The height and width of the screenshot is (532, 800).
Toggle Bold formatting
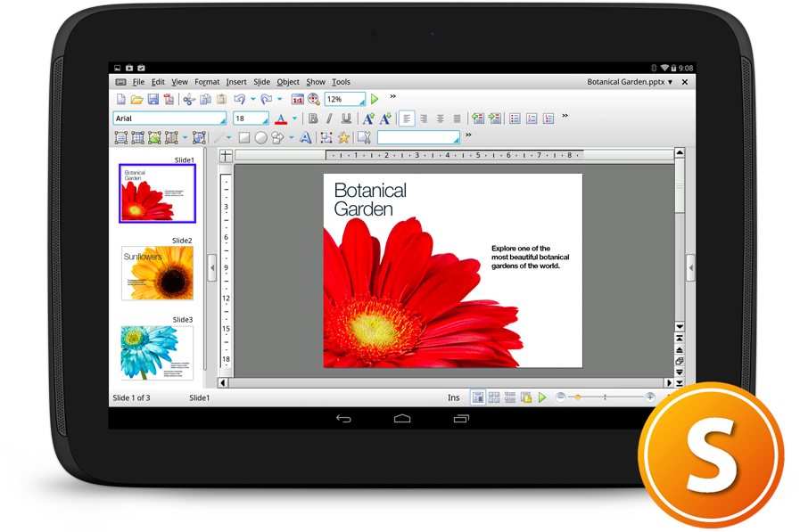(x=313, y=119)
